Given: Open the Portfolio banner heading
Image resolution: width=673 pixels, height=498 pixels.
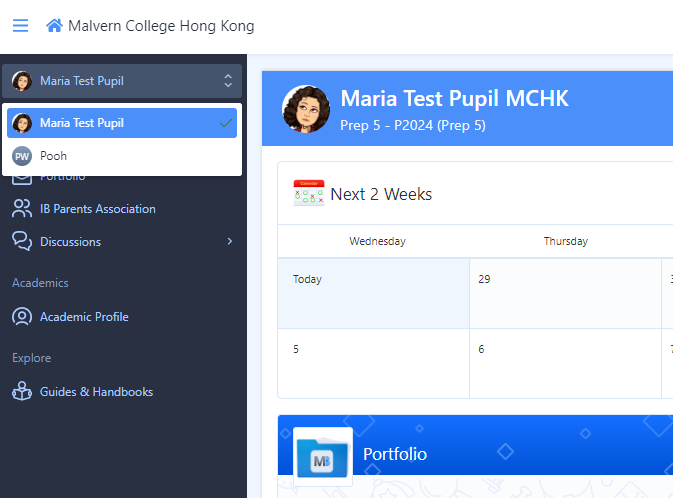Looking at the screenshot, I should [x=395, y=454].
